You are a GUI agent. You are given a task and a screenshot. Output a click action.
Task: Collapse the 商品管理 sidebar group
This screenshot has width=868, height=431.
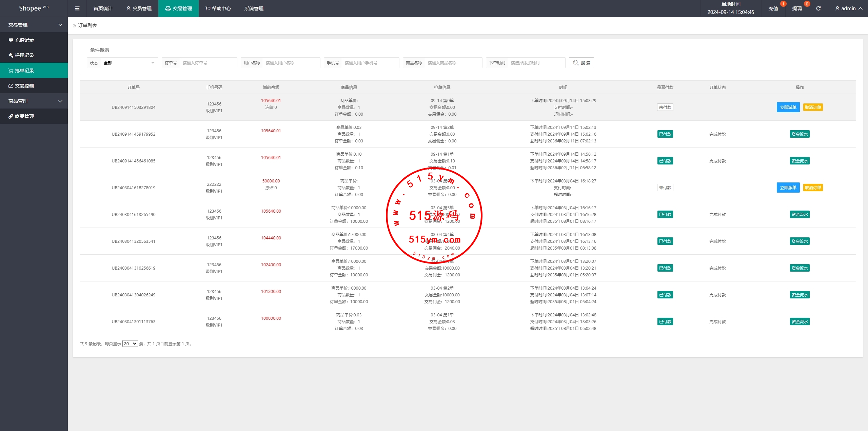pyautogui.click(x=34, y=101)
